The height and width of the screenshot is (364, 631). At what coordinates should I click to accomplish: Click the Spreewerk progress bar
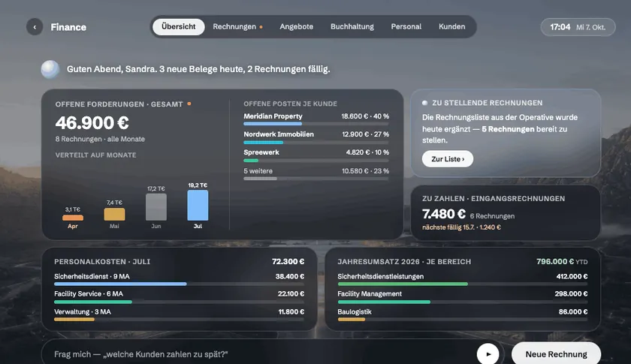316,161
